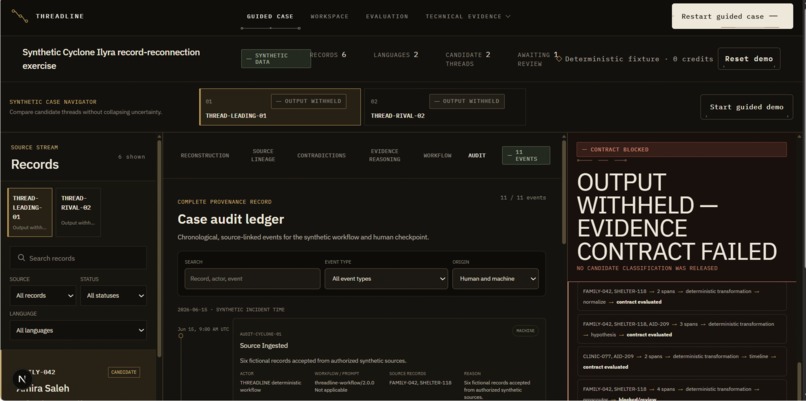Click the search magnifier icon in records

point(21,258)
